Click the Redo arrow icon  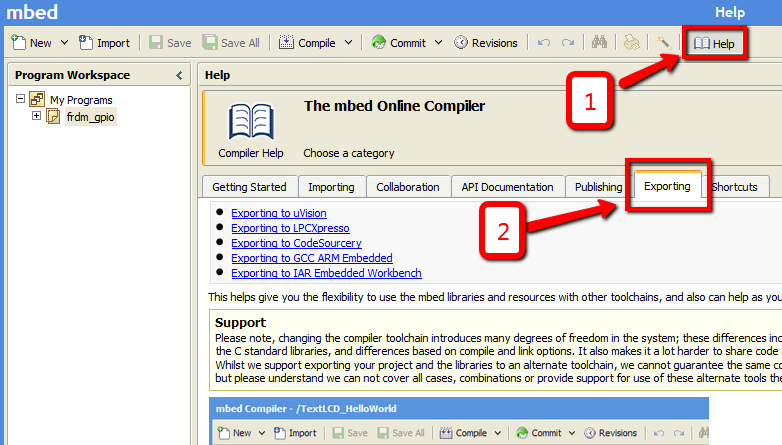(x=568, y=43)
